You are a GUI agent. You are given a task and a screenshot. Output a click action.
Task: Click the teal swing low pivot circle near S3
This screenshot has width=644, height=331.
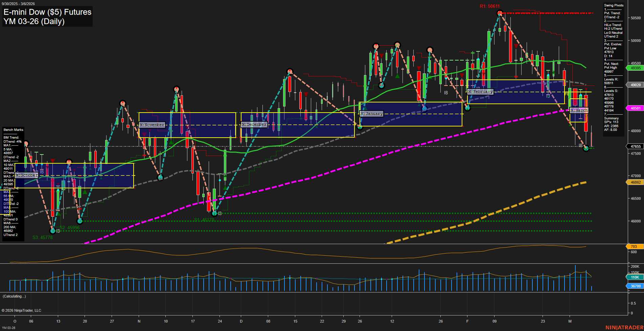(x=53, y=231)
